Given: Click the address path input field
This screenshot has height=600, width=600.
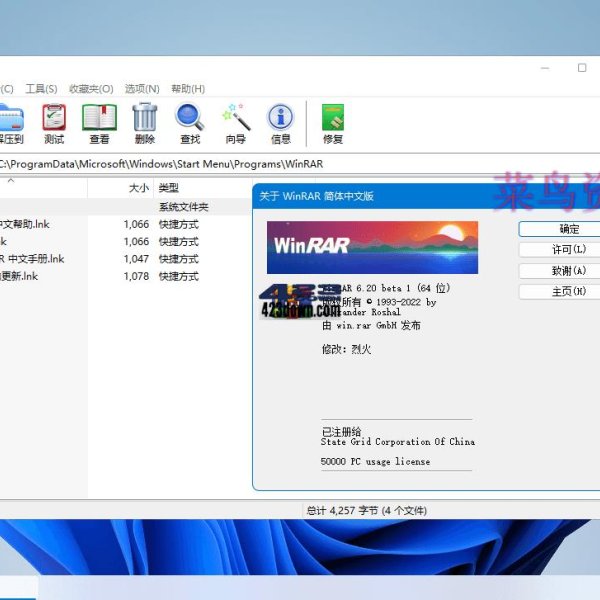Looking at the screenshot, I should point(300,164).
